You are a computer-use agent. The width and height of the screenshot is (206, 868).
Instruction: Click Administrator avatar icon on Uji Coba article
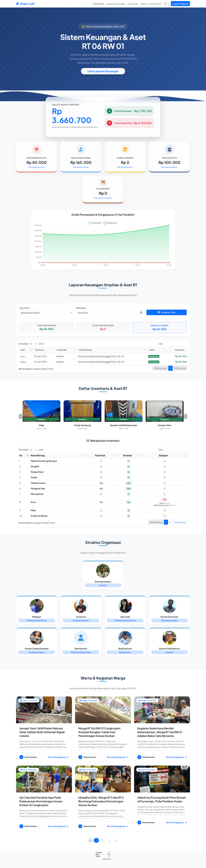21,826
